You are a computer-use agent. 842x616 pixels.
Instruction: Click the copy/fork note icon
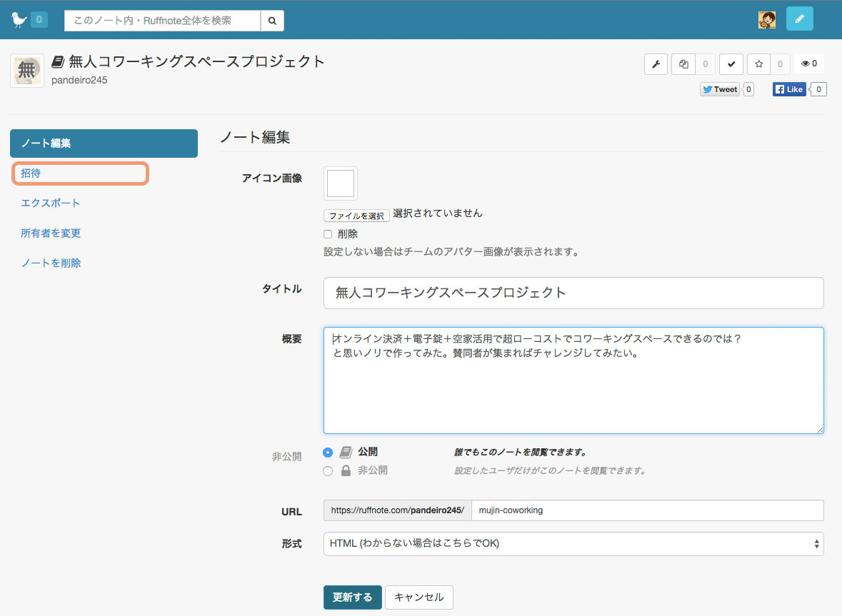(683, 64)
